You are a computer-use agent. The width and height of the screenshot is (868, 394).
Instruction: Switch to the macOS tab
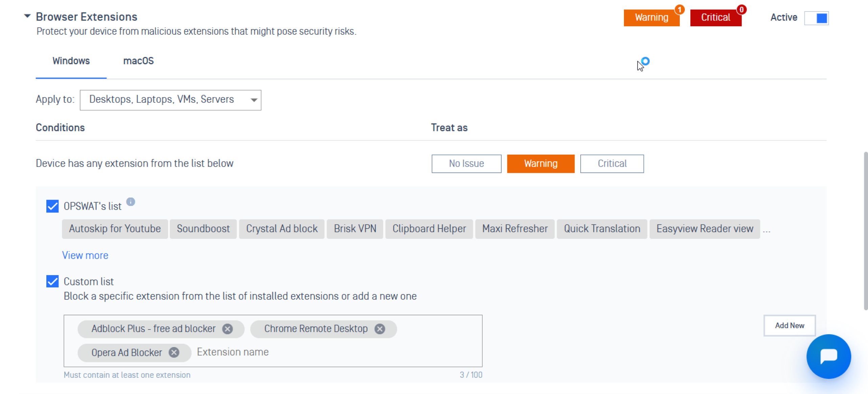[138, 61]
